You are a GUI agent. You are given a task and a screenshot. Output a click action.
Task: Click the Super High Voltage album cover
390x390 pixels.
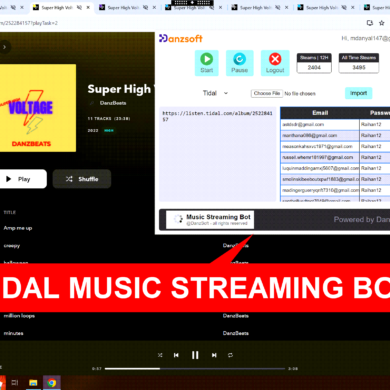tap(38, 108)
